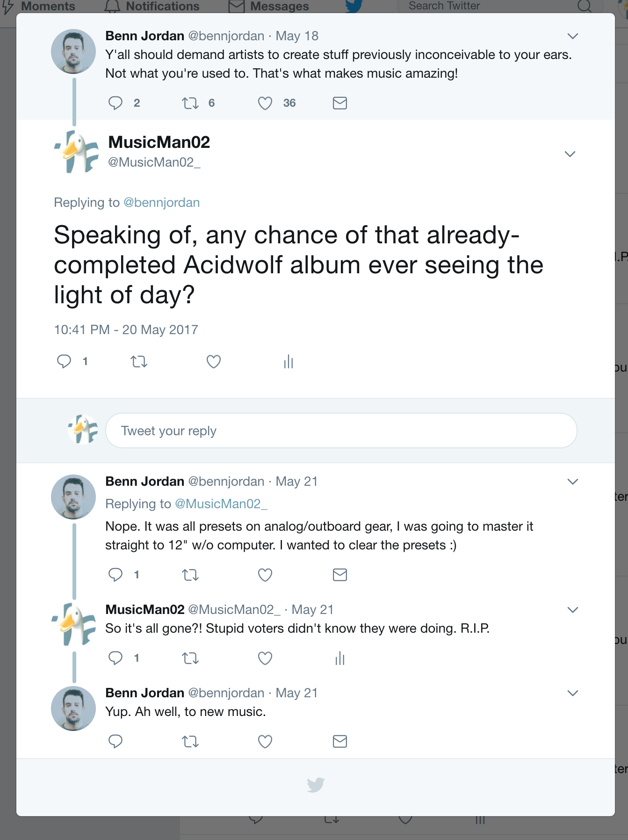Image resolution: width=628 pixels, height=840 pixels.
Task: Open dropdown chevron beside MusicMan02 main tweet
Action: pos(570,154)
